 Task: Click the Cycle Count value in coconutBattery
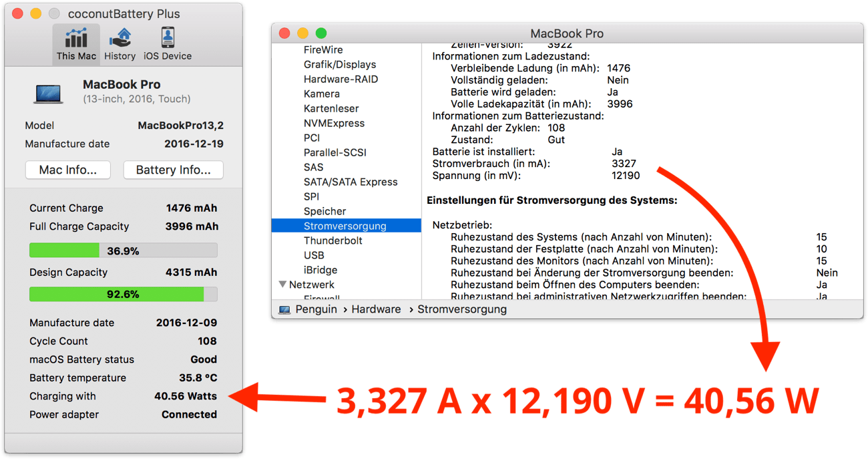207,341
